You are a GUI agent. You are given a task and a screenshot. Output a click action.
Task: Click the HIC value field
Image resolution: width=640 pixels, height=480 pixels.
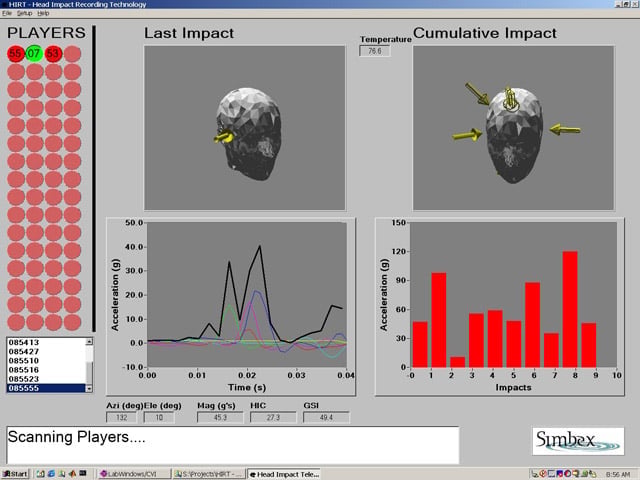tap(273, 418)
